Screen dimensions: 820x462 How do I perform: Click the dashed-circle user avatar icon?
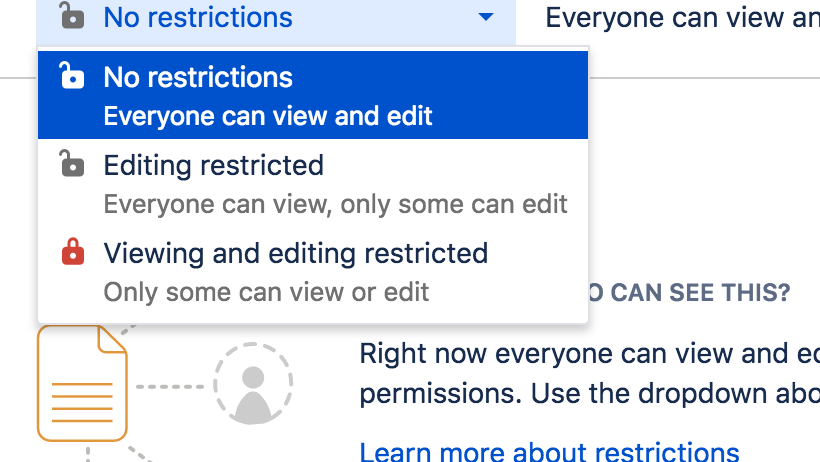(x=252, y=384)
